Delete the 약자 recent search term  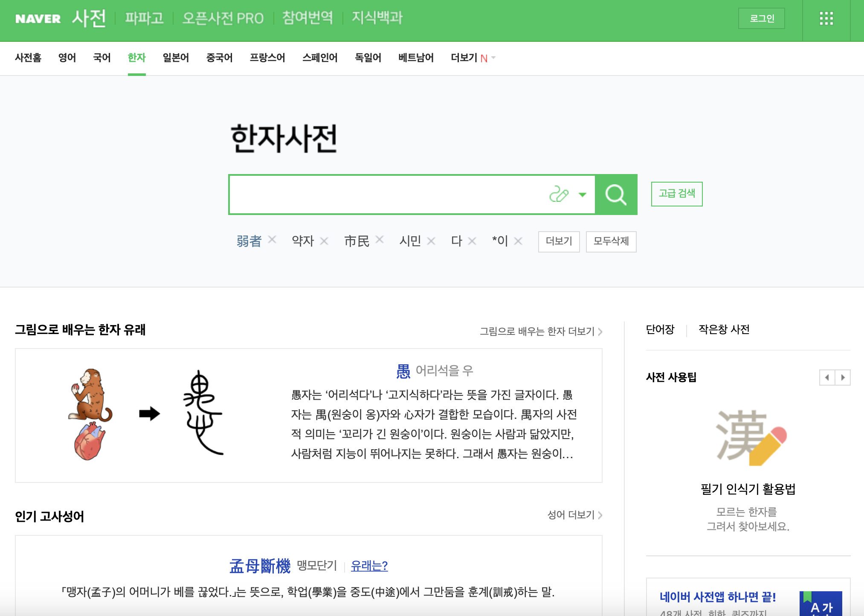click(324, 241)
